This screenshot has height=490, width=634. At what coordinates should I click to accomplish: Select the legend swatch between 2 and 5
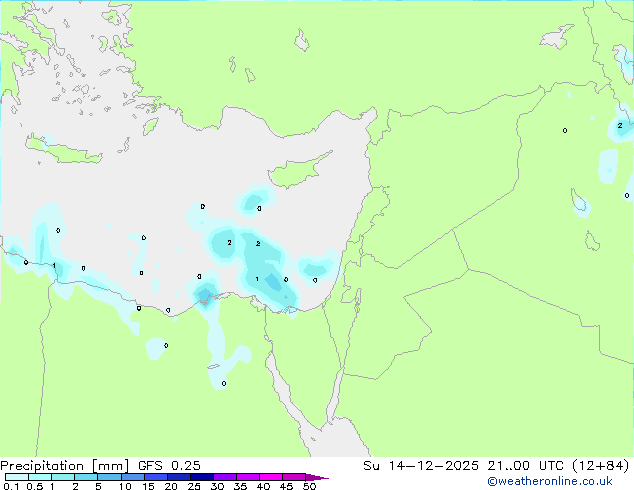pos(86,477)
